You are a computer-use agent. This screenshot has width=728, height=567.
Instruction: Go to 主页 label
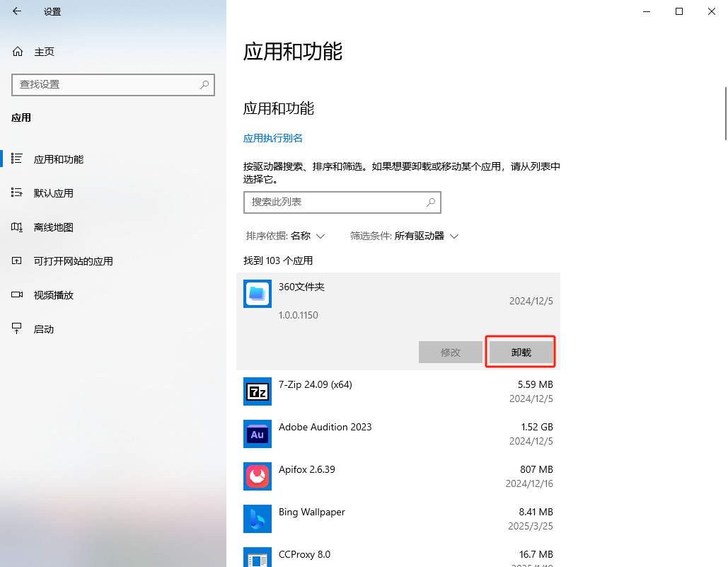[44, 52]
